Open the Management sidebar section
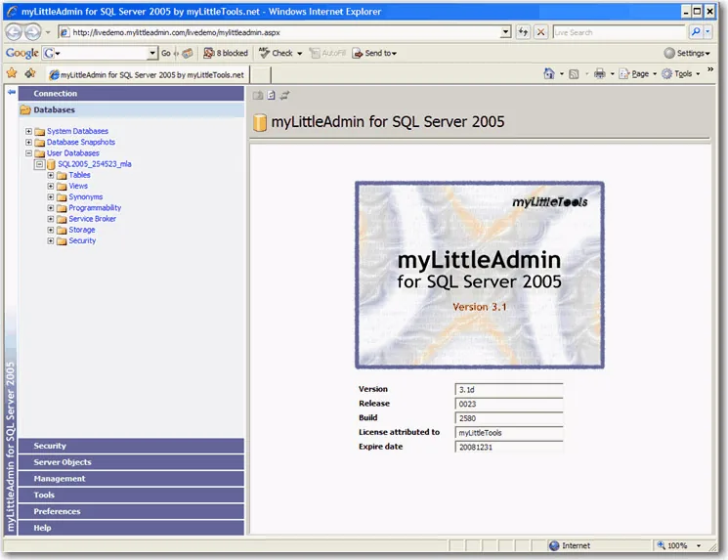728x560 pixels. tap(131, 479)
